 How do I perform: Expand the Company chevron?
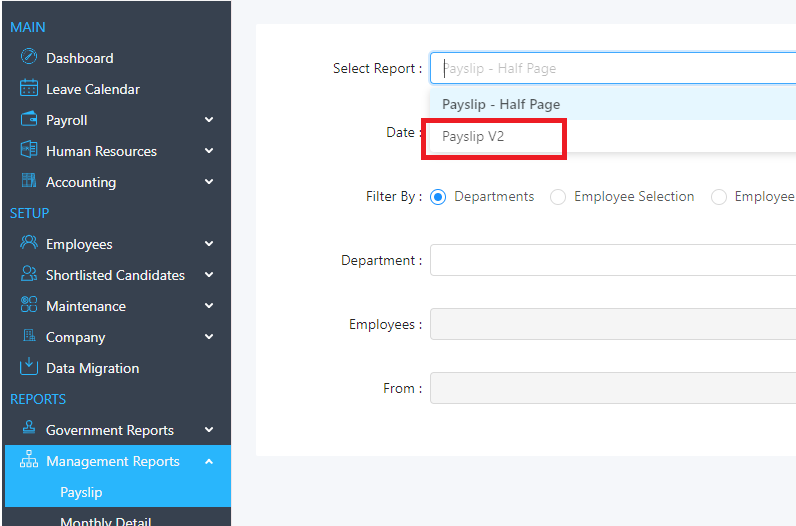point(209,337)
